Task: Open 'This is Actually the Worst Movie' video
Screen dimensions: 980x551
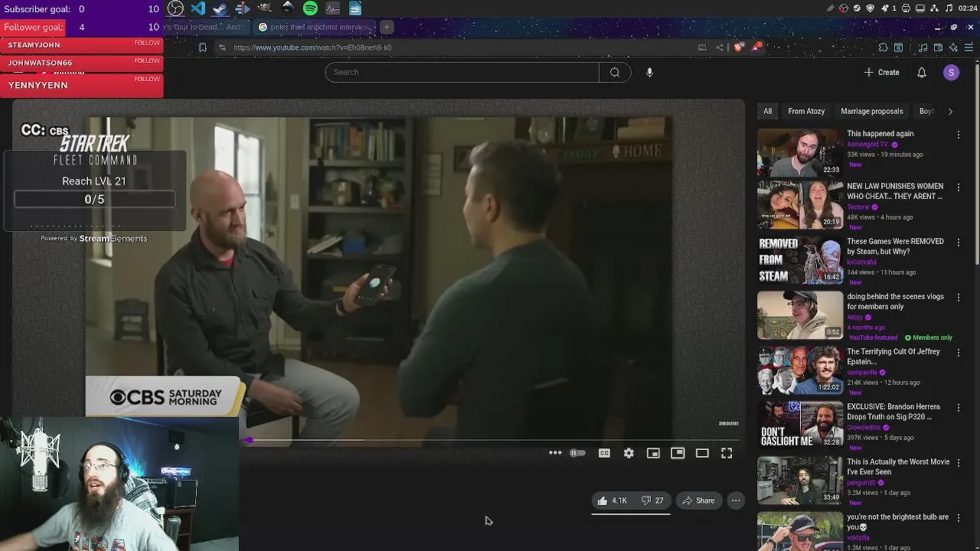Action: click(799, 480)
